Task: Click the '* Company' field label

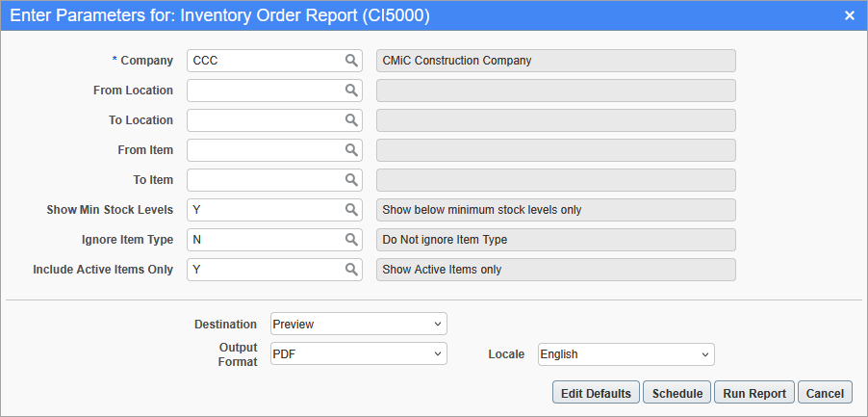Action: coord(142,61)
